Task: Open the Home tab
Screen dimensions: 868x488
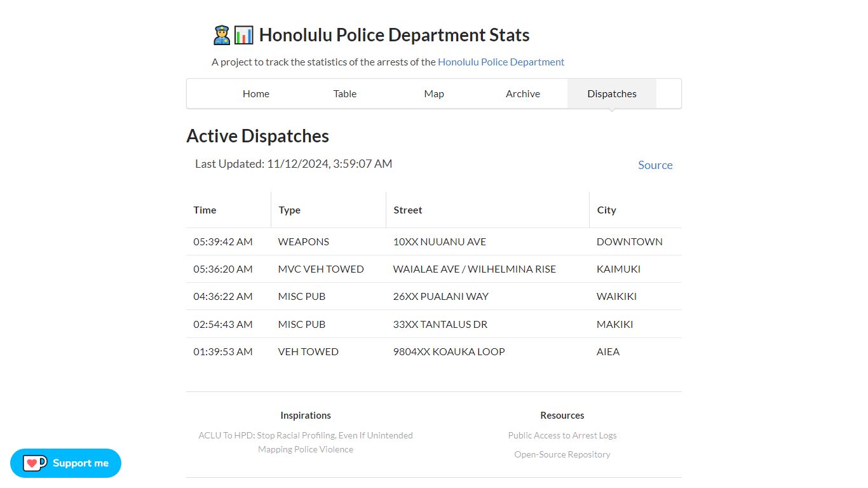Action: pyautogui.click(x=256, y=93)
